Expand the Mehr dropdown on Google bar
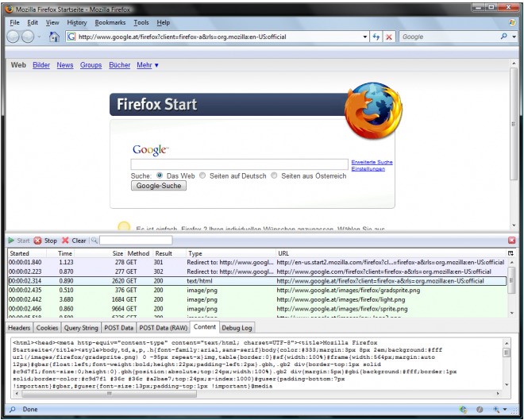 [x=148, y=65]
